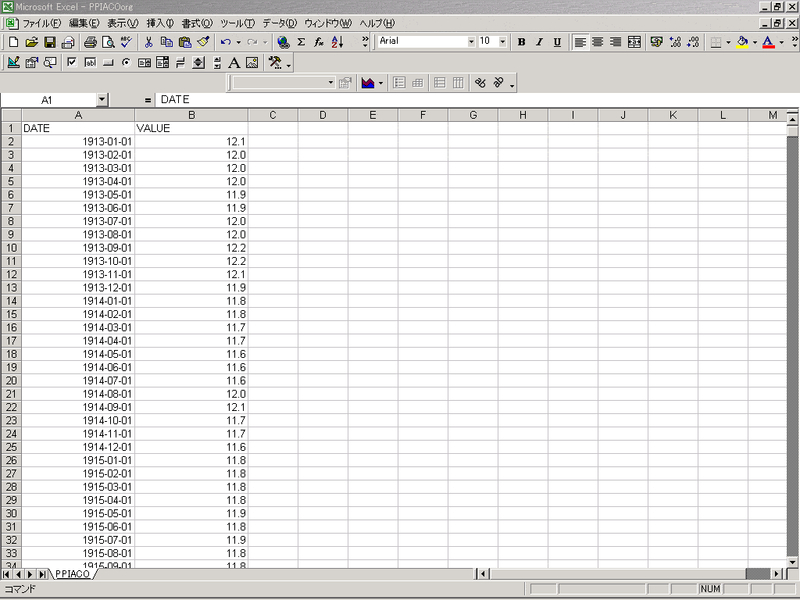
Task: Decrease decimal places icon
Action: (x=693, y=42)
